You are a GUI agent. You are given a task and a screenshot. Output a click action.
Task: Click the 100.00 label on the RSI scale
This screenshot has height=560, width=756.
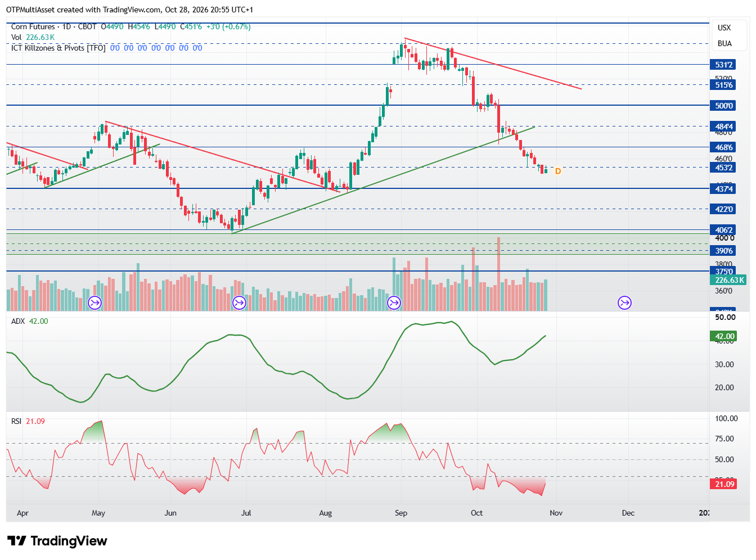click(x=726, y=418)
